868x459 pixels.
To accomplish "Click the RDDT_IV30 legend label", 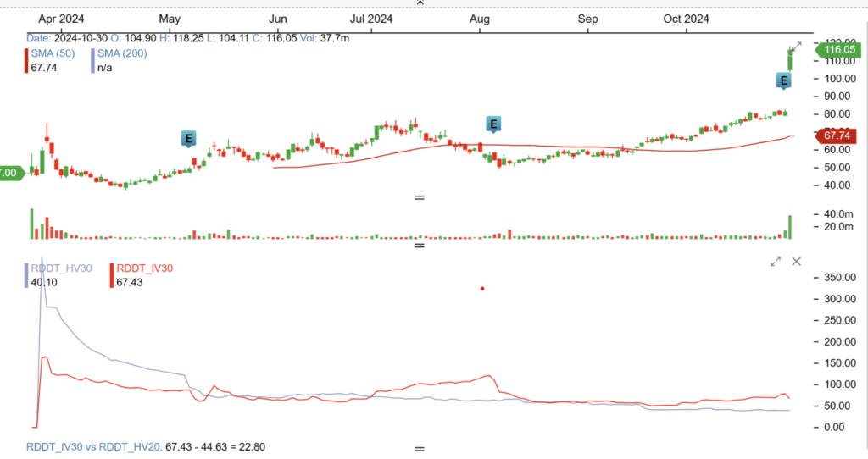I will (x=144, y=268).
